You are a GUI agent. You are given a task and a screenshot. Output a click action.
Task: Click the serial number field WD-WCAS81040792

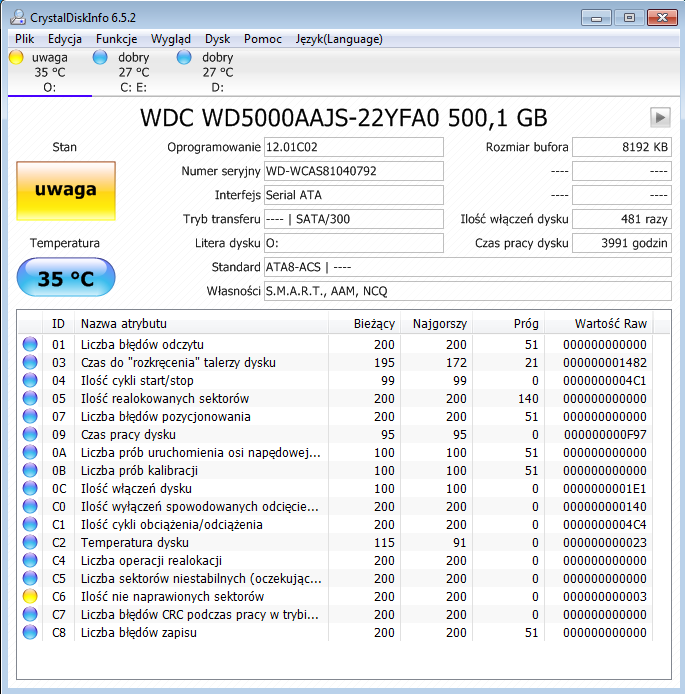point(354,171)
